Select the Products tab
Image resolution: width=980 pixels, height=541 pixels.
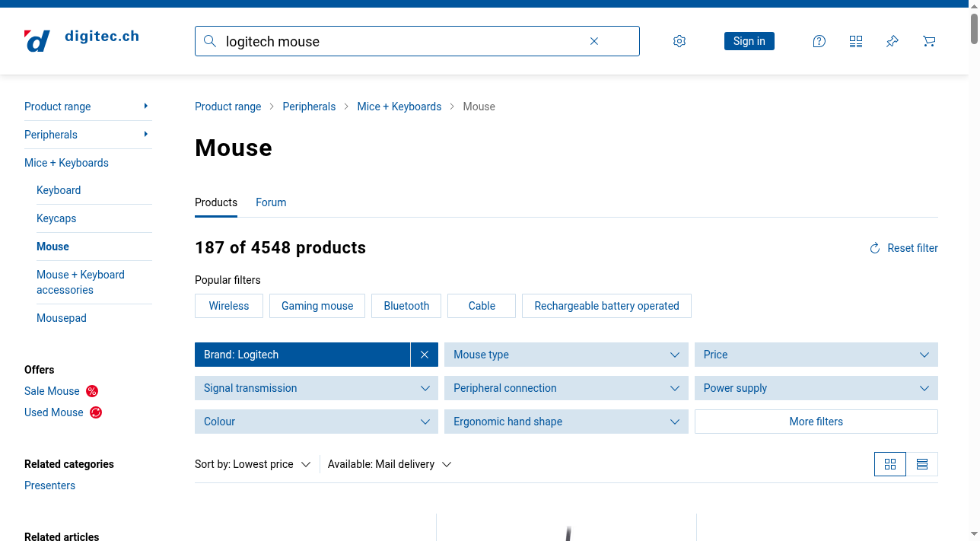tap(216, 202)
